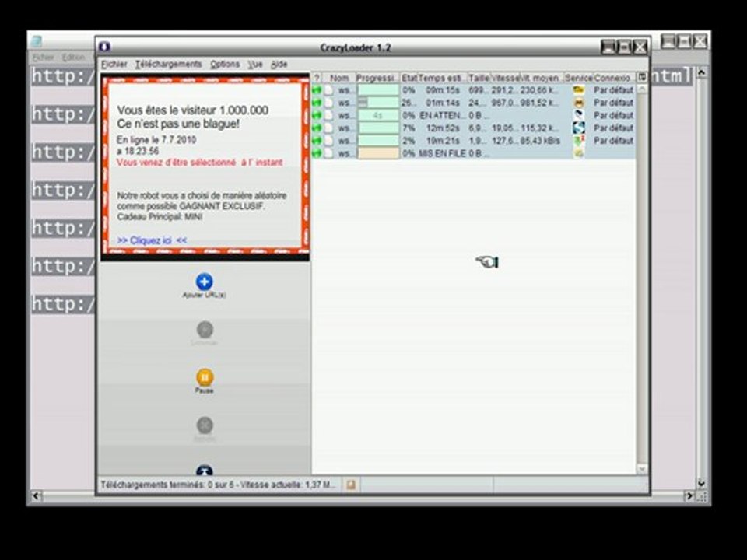Click the MIS EN FILE status cell
Image resolution: width=747 pixels, height=560 pixels.
pos(442,153)
